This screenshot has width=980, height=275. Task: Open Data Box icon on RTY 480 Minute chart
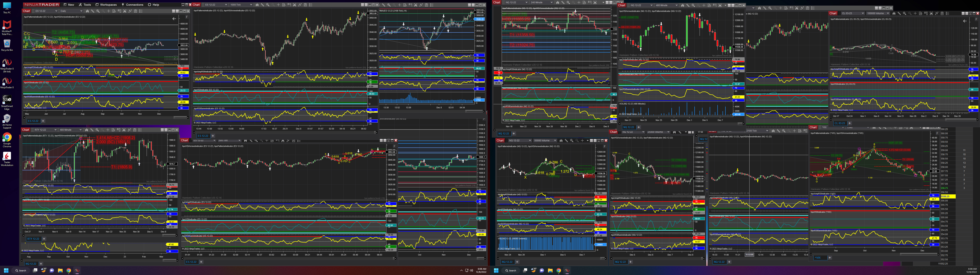[113, 130]
